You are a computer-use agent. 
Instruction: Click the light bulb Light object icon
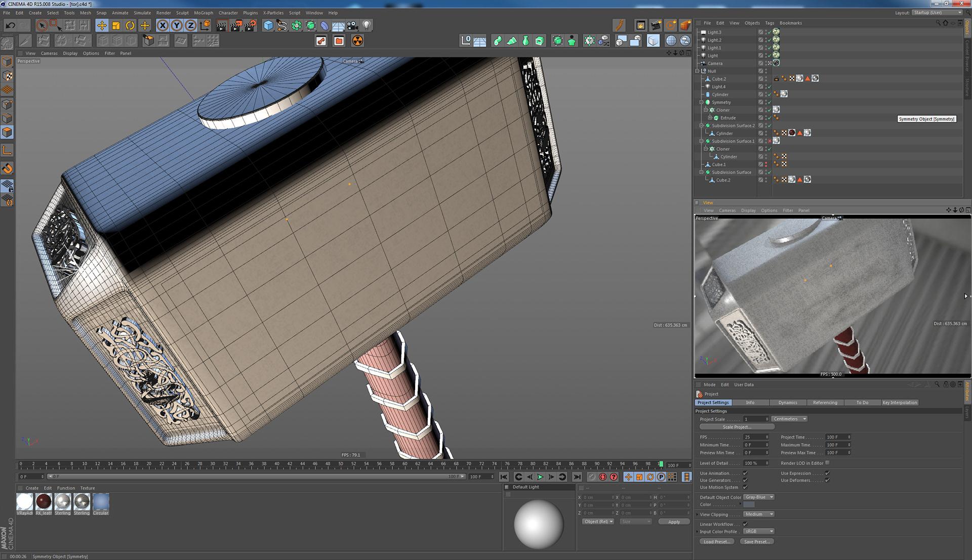367,25
